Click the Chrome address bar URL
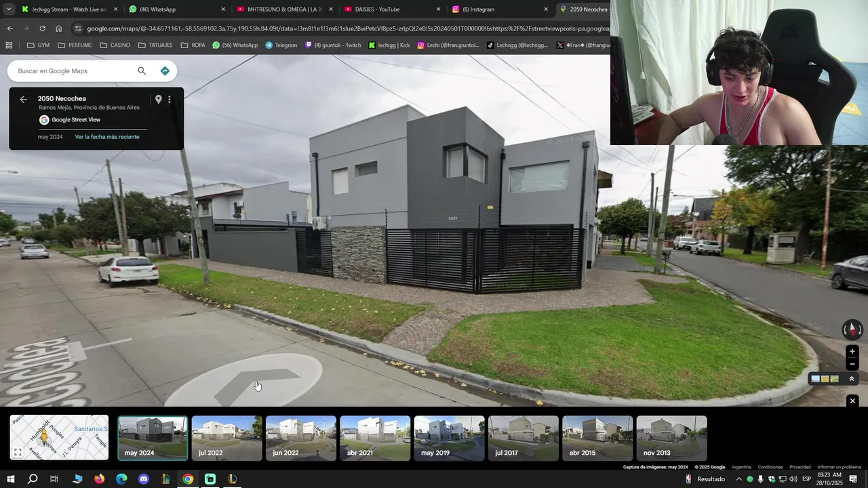Viewport: 868px width, 488px height. (x=348, y=28)
